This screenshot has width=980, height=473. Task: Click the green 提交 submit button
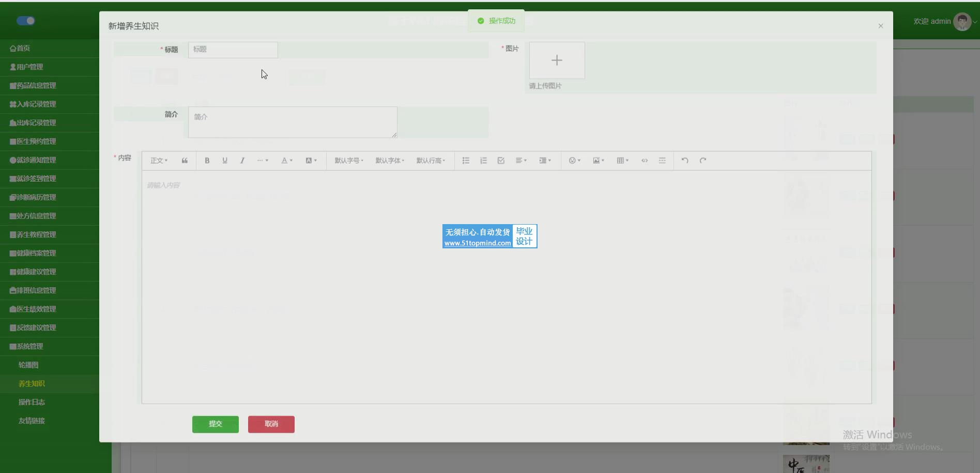[216, 424]
